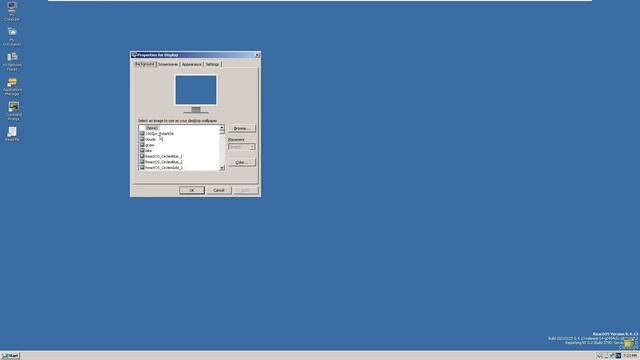Image resolution: width=640 pixels, height=360 pixels.
Task: Click the image icon beside ReactOS_CirclesBlue_2
Action: click(x=142, y=162)
